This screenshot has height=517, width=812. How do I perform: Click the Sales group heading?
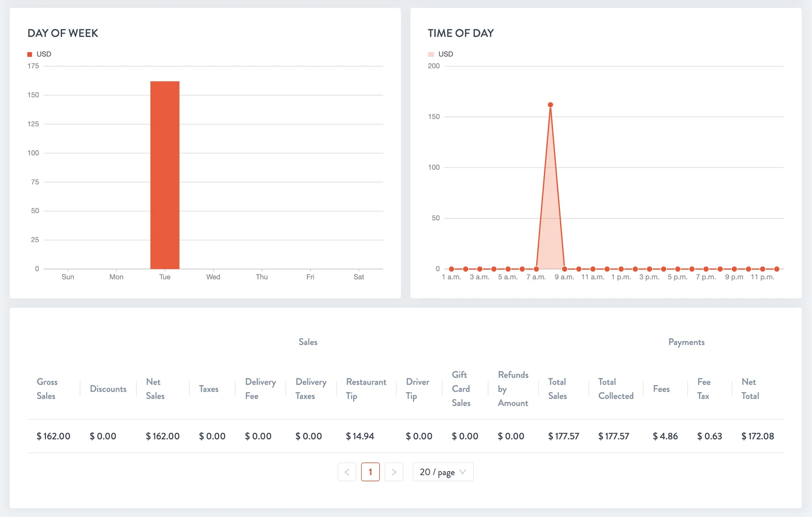point(308,342)
